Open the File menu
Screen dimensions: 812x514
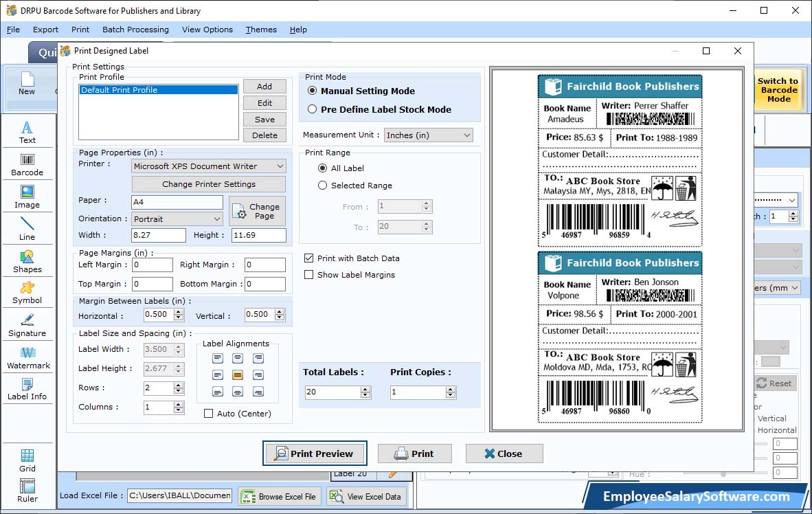tap(14, 30)
